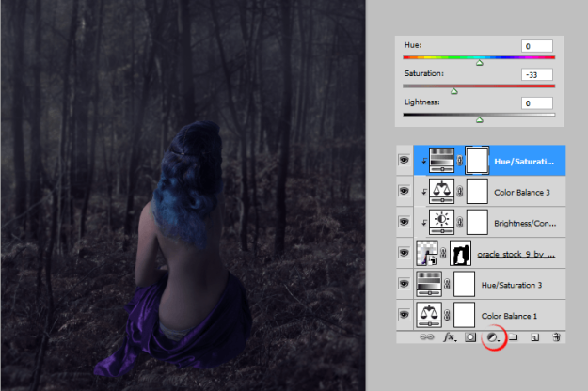Click the mask link icon of Brightness/Contrast layer
The image size is (588, 391).
(x=460, y=223)
